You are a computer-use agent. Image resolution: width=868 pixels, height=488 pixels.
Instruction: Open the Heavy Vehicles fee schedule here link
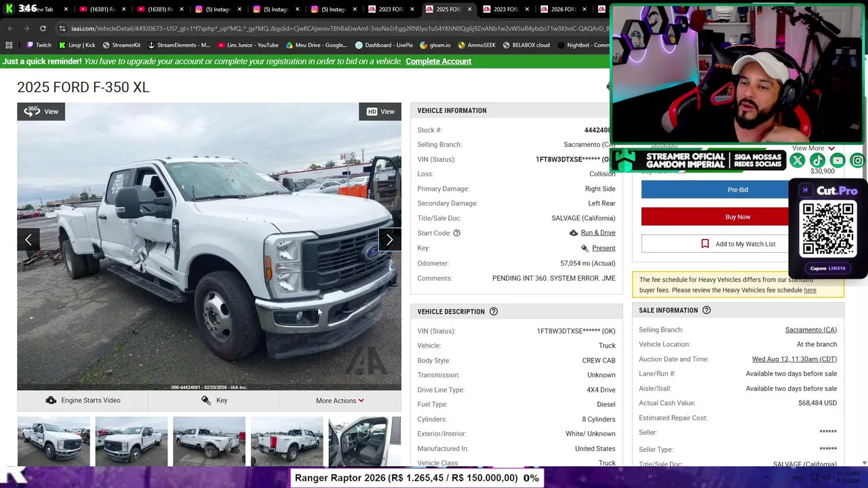point(810,290)
